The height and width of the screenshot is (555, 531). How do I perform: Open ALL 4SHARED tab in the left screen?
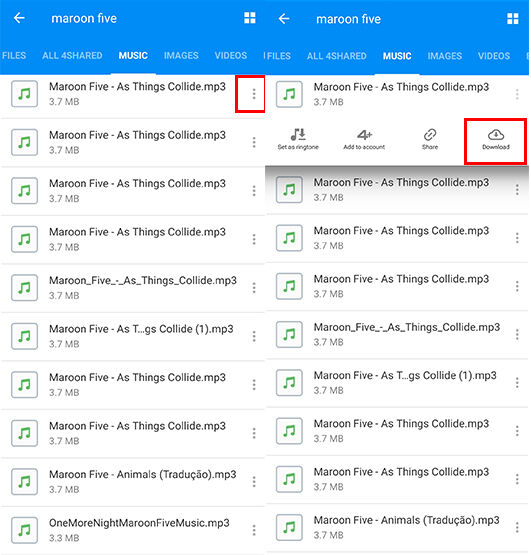72,56
